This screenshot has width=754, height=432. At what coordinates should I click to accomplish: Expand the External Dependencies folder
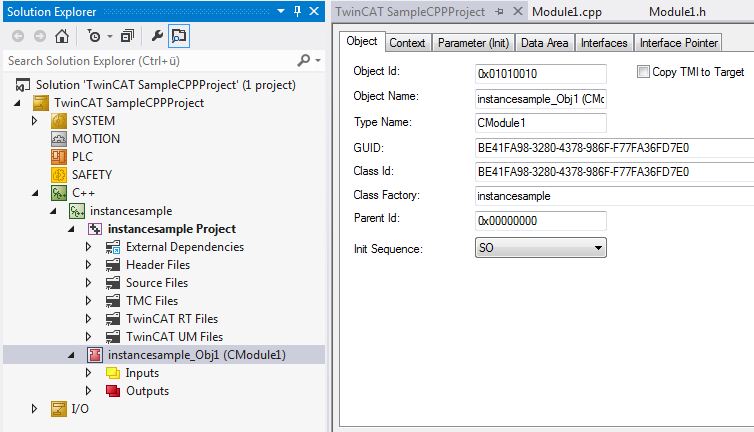(x=88, y=247)
